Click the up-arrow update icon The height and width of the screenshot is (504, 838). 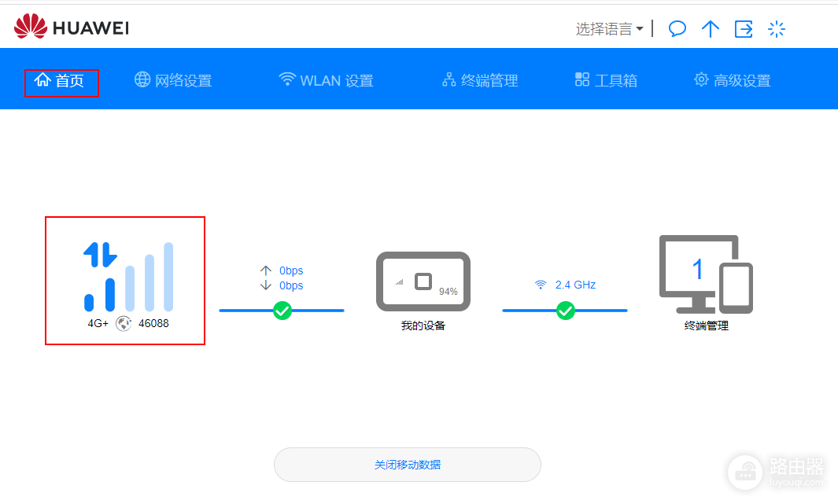point(711,29)
